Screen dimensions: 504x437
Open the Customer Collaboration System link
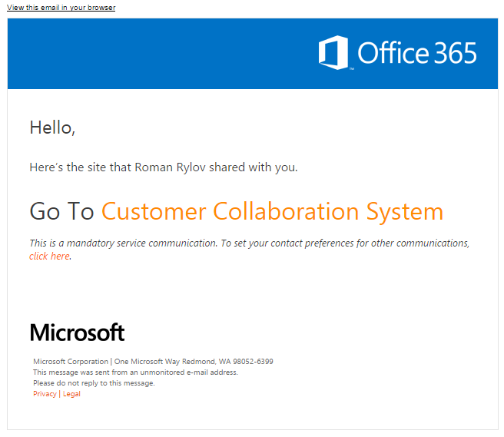tap(272, 211)
